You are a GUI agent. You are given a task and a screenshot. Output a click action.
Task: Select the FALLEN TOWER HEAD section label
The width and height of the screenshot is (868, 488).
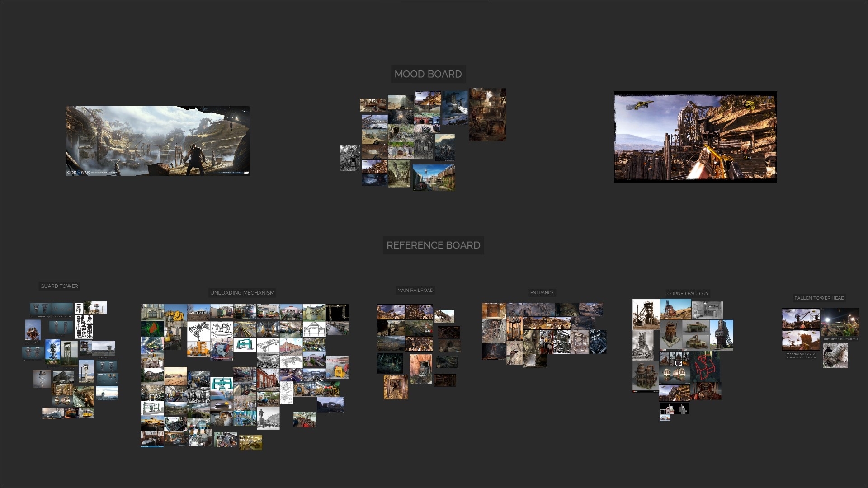click(819, 298)
